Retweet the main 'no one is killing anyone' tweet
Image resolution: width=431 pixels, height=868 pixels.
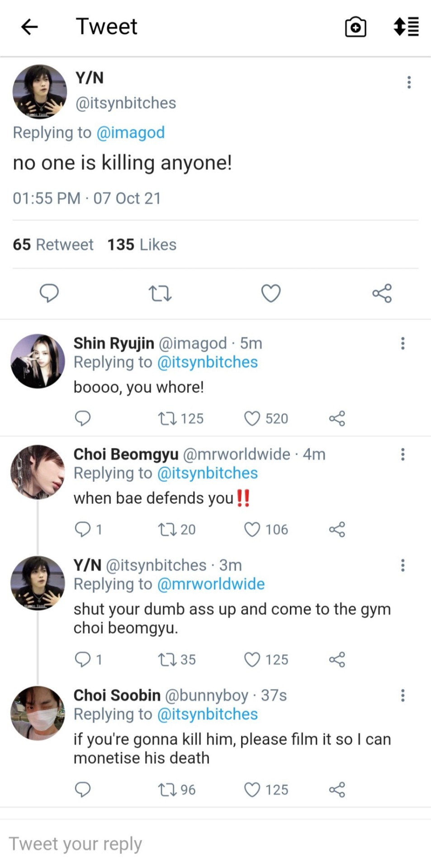point(160,293)
